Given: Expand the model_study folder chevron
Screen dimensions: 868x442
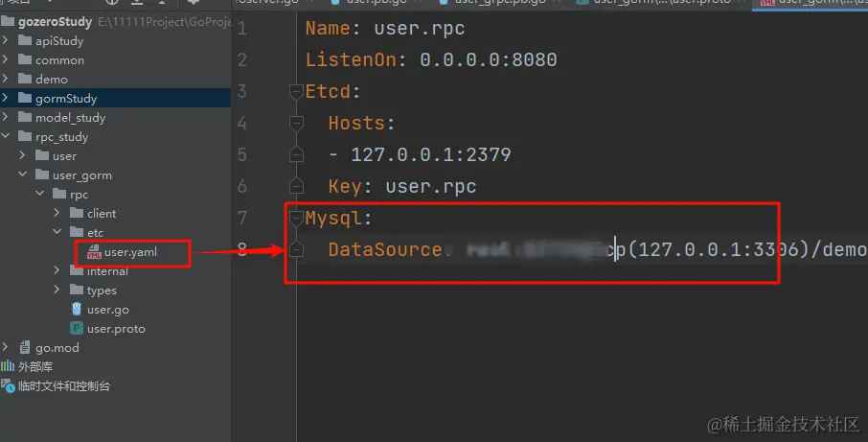Looking at the screenshot, I should tap(6, 116).
